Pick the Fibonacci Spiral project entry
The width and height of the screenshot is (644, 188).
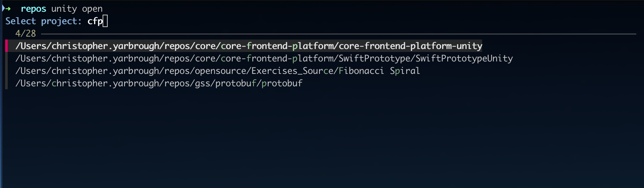218,71
